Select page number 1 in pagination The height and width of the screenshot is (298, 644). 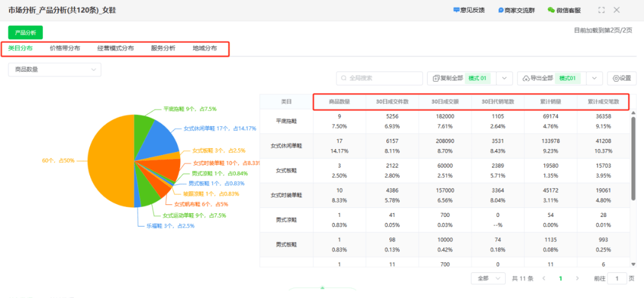[x=560, y=278]
